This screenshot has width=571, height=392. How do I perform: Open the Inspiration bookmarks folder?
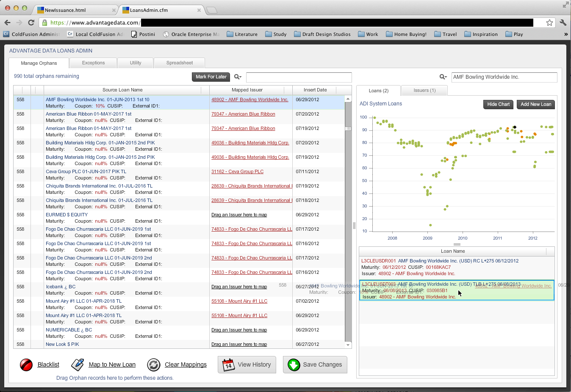(x=481, y=34)
